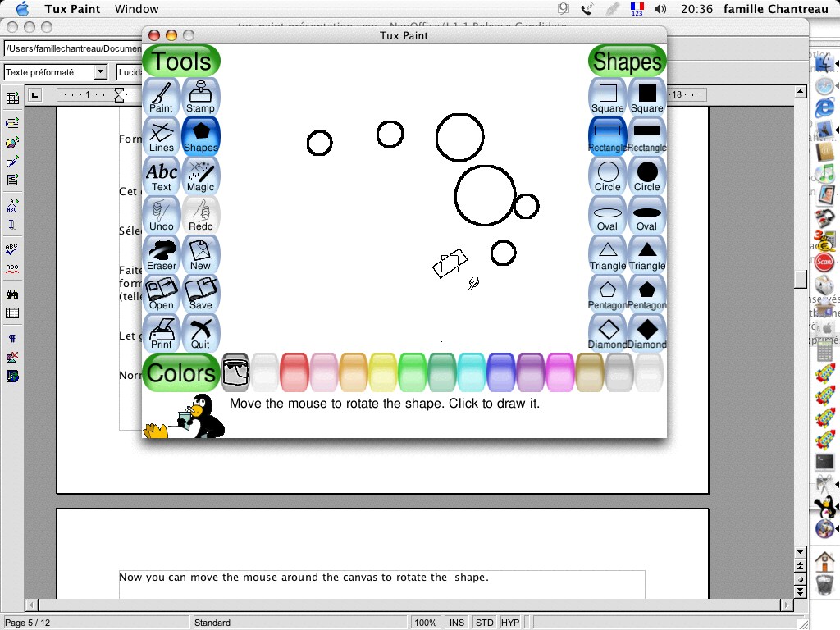The height and width of the screenshot is (630, 840).
Task: Choose the Lines tool
Action: coord(162,136)
